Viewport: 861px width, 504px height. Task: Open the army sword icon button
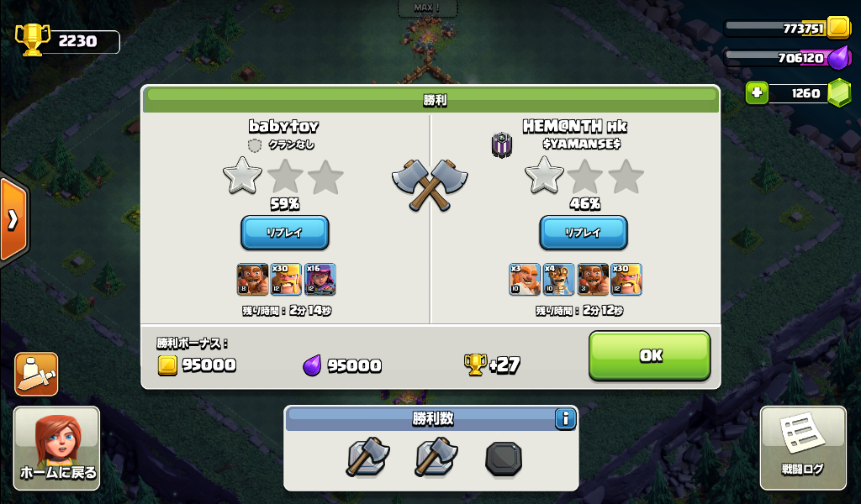tap(36, 374)
